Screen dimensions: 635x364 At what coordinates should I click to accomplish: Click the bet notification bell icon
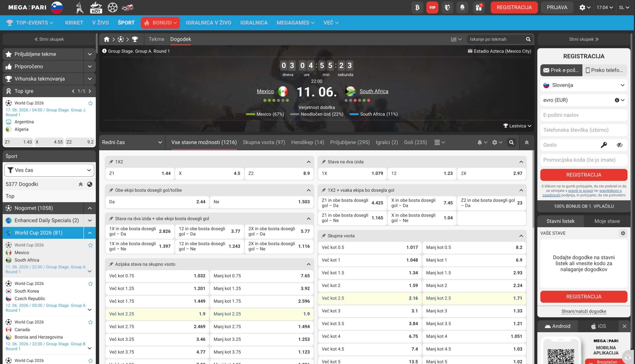pos(482,142)
